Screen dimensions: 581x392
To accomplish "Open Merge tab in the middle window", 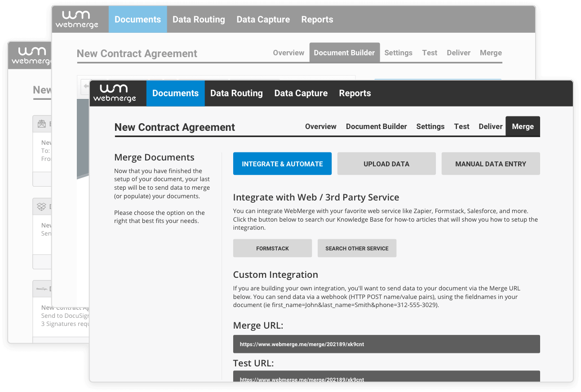I will pos(491,53).
